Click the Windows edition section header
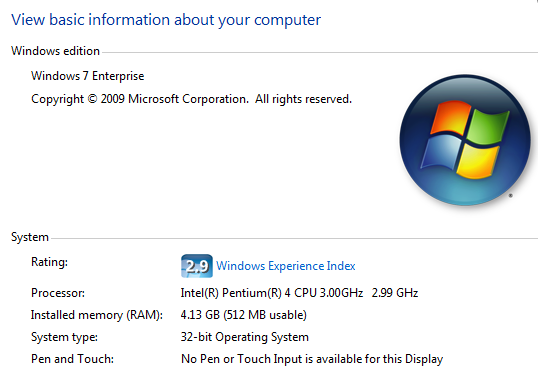Screen dimensions: 538x382 pyautogui.click(x=55, y=51)
